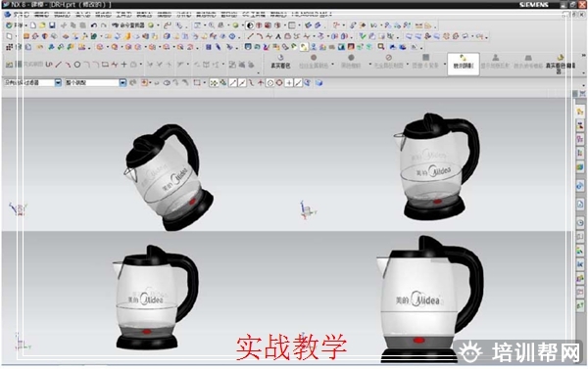The image size is (588, 369).
Task: Toggle the Enable Snap Point icon
Action: click(x=214, y=83)
